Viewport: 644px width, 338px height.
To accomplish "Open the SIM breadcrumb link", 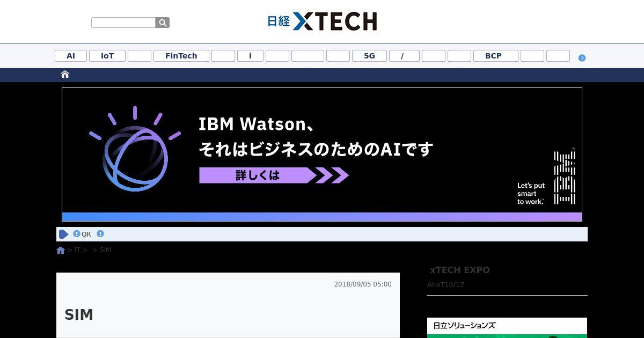I will coord(105,250).
